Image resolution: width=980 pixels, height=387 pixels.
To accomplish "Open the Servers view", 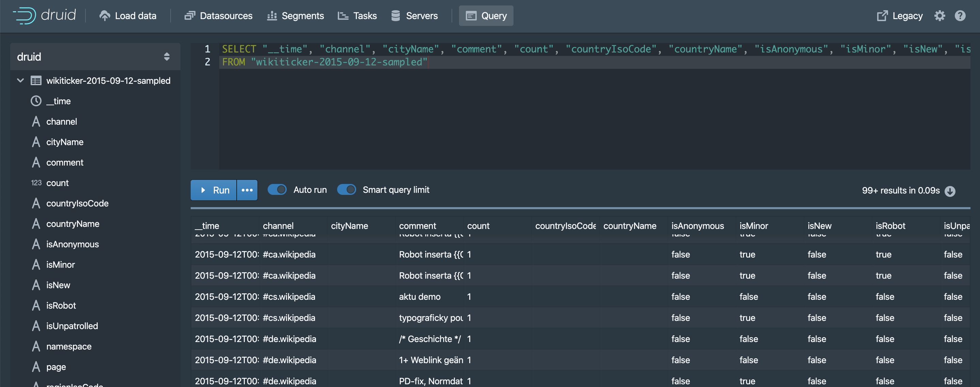I will pos(414,16).
